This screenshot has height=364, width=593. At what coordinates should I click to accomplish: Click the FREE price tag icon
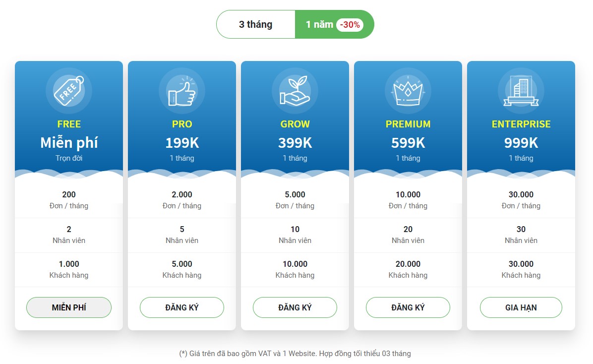point(69,91)
